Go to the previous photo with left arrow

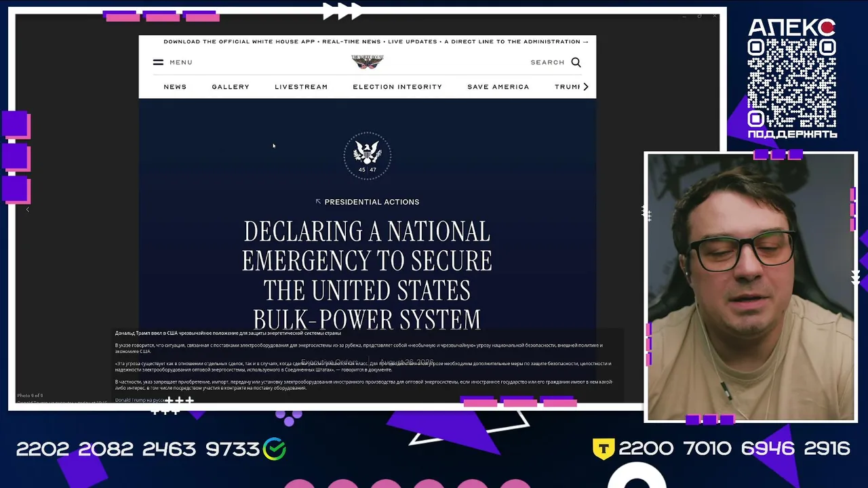pos(28,209)
